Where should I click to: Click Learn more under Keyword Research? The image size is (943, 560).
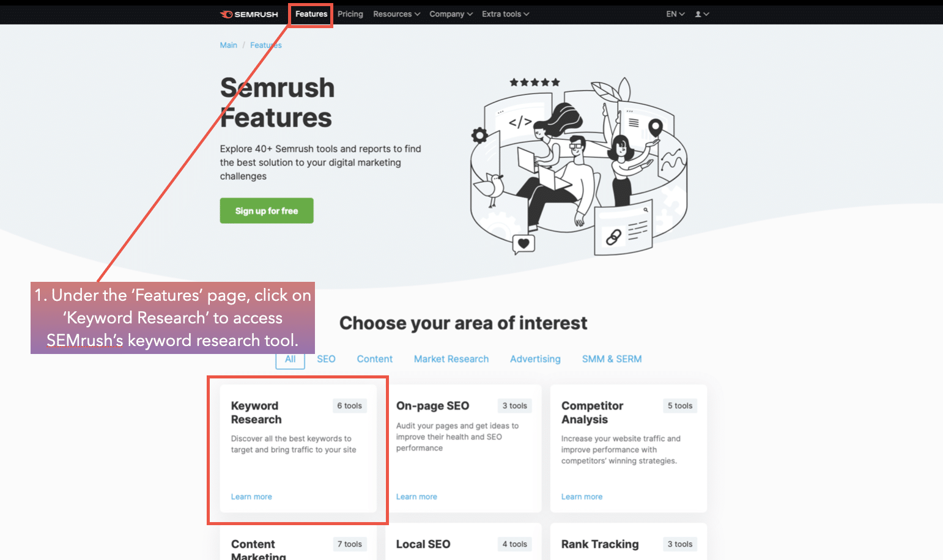(x=251, y=496)
